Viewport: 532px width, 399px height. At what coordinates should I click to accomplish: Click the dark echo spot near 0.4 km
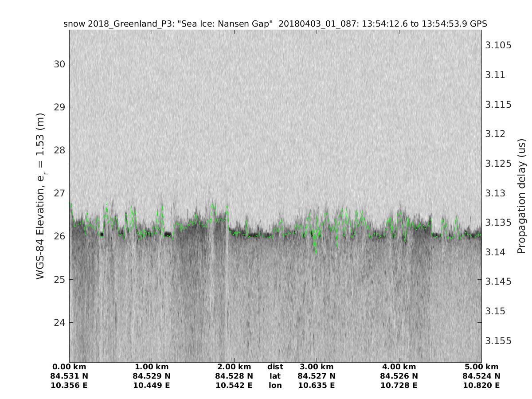pyautogui.click(x=102, y=234)
